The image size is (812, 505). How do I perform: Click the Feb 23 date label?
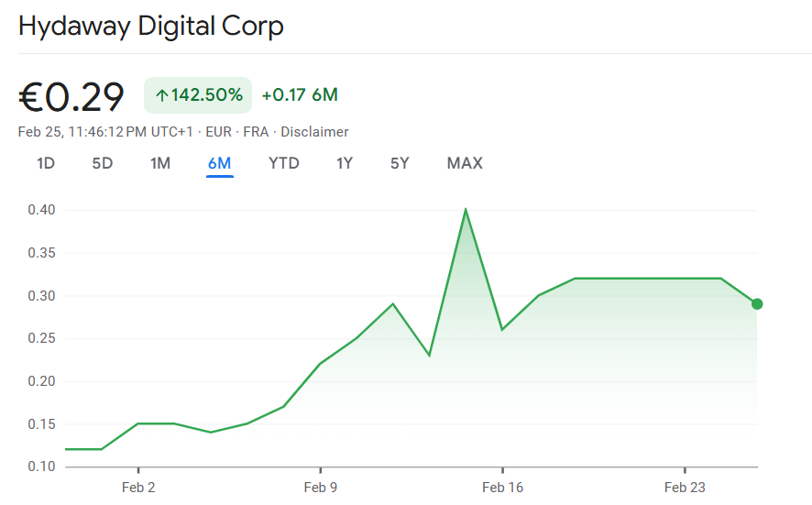[685, 488]
